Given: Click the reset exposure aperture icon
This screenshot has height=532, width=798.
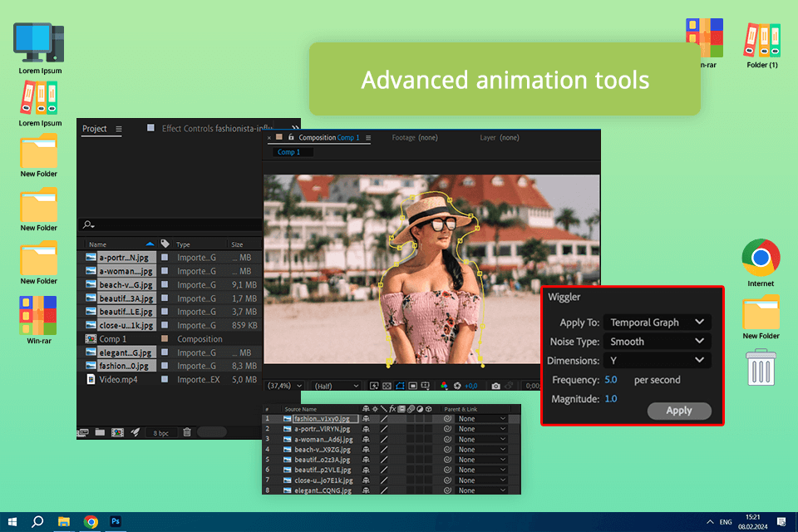Looking at the screenshot, I should click(457, 386).
